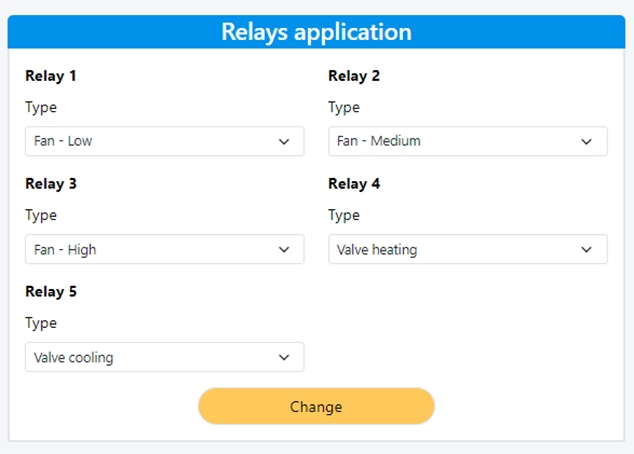Expand the "Valve heating" type dropdown

coord(467,250)
